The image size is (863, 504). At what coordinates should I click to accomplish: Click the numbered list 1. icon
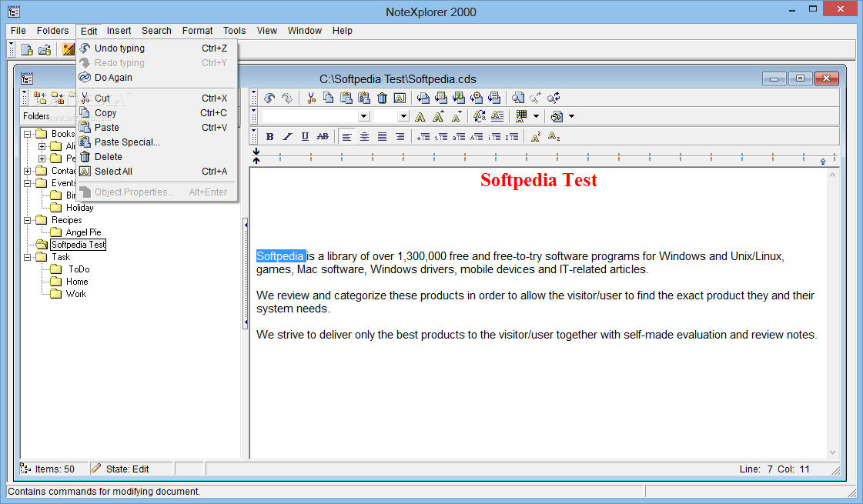click(441, 136)
